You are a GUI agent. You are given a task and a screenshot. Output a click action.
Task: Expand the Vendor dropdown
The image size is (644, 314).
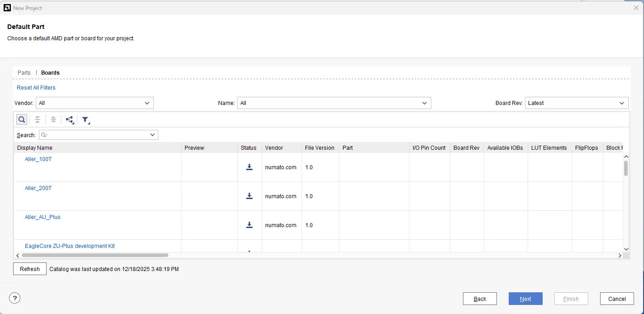[95, 103]
